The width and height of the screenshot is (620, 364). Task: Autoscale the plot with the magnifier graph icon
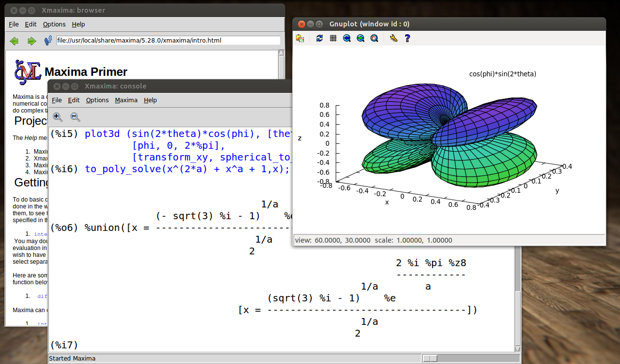click(374, 38)
